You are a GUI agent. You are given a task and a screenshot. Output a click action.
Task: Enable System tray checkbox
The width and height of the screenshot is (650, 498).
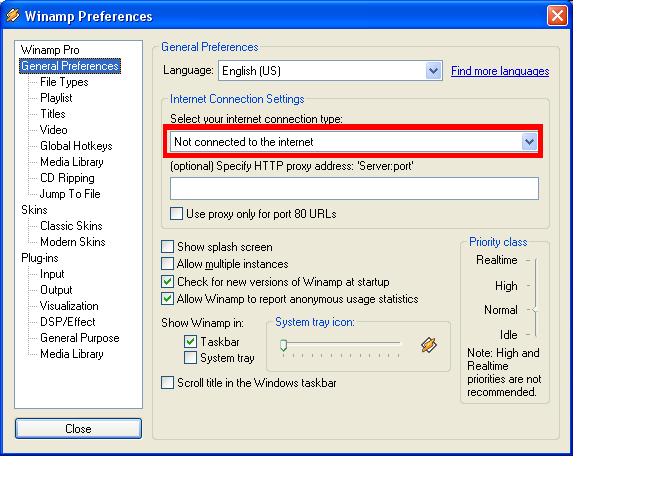pos(190,357)
